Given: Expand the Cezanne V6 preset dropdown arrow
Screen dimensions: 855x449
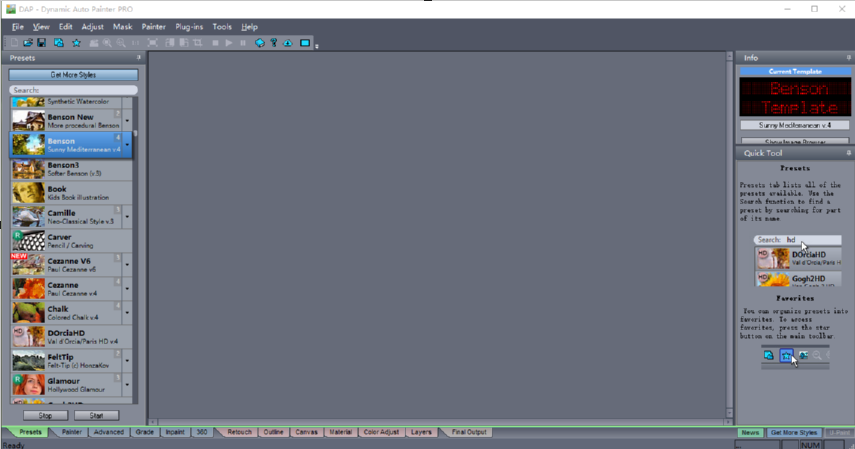Looking at the screenshot, I should point(127,265).
